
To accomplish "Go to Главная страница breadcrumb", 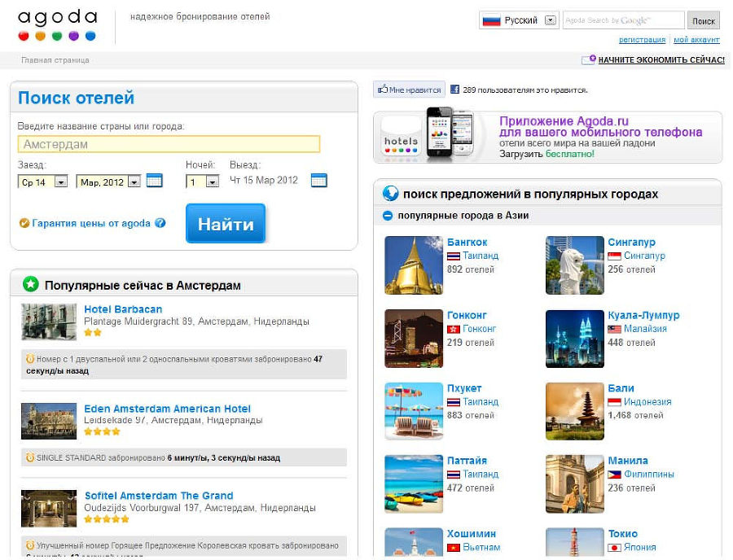I will point(55,60).
